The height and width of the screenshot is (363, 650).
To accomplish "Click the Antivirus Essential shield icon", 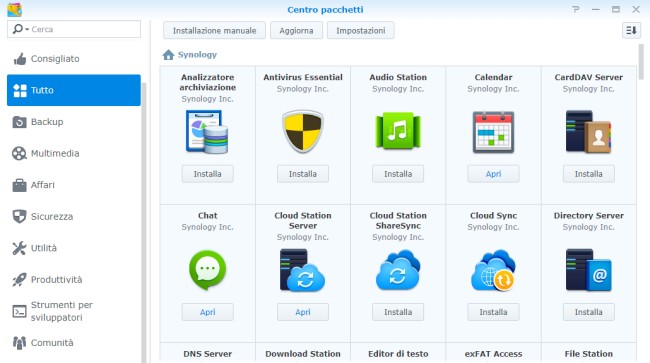I will pos(303,131).
